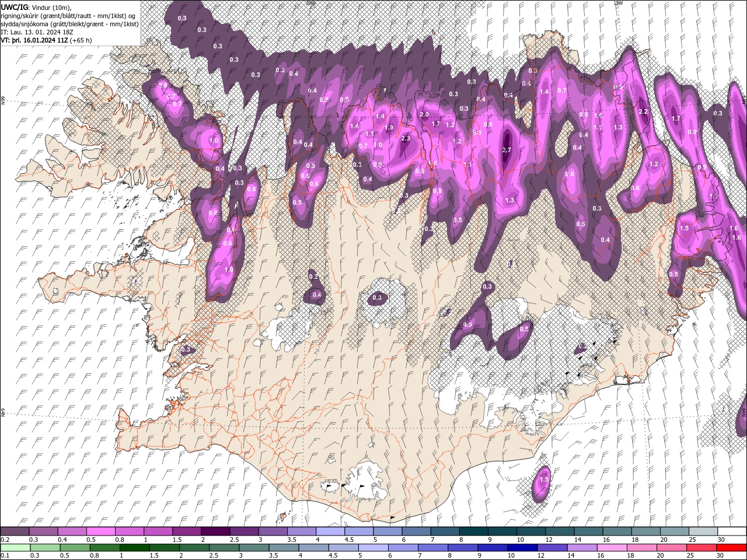Click the '0.1' label on the rain scale
Viewport: 747px width, 560px height.
tap(4, 555)
